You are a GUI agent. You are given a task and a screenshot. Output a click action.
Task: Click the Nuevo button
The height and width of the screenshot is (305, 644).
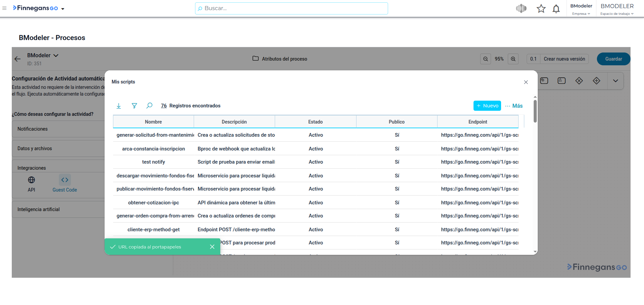point(487,106)
